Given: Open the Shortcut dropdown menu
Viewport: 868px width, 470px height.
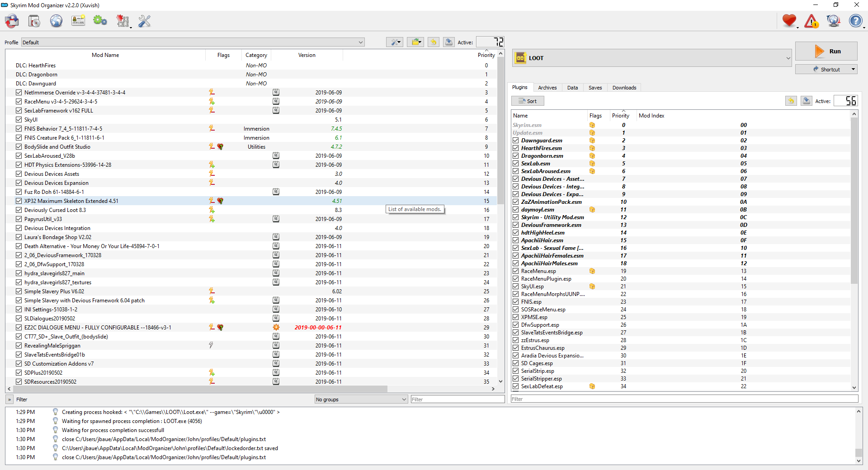Looking at the screenshot, I should (x=826, y=69).
